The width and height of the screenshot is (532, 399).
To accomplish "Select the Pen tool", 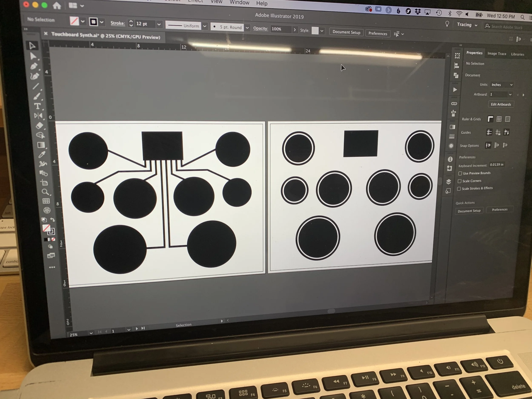I will (x=34, y=66).
